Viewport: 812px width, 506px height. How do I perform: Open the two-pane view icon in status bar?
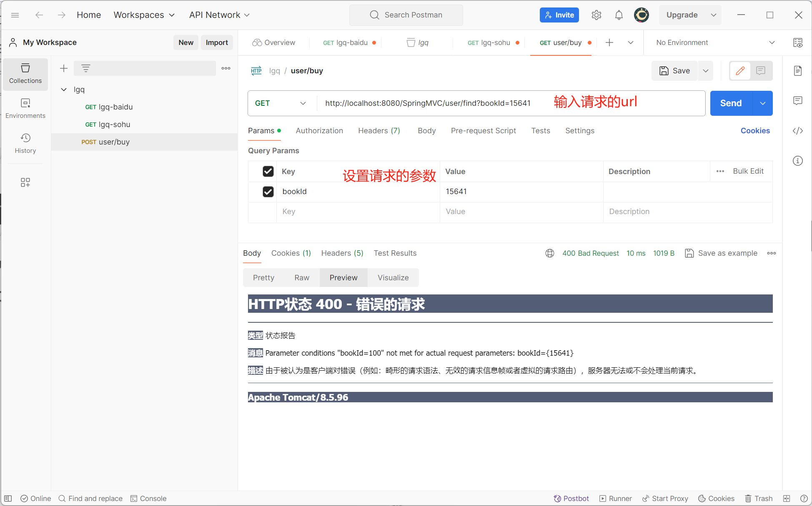click(787, 499)
